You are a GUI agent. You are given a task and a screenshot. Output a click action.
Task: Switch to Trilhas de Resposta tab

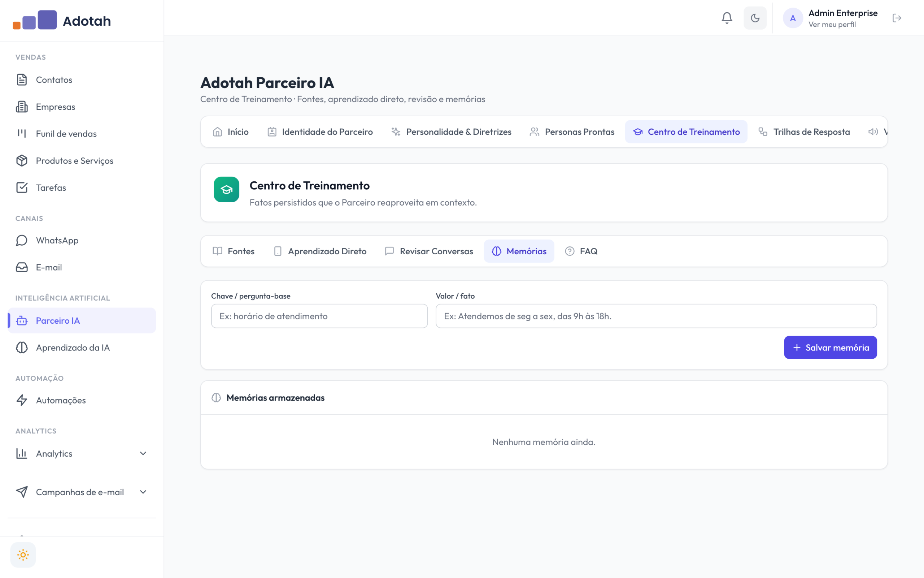pos(804,131)
